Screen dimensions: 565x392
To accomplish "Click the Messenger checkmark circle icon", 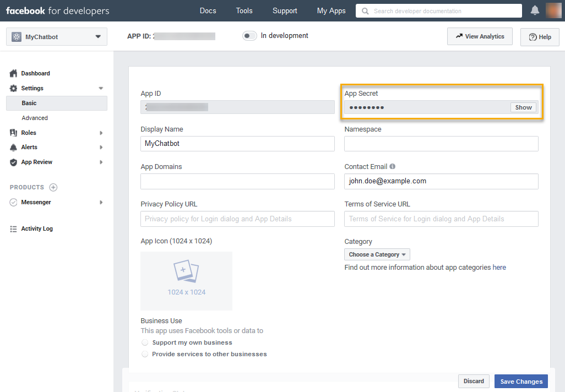I will click(x=13, y=202).
